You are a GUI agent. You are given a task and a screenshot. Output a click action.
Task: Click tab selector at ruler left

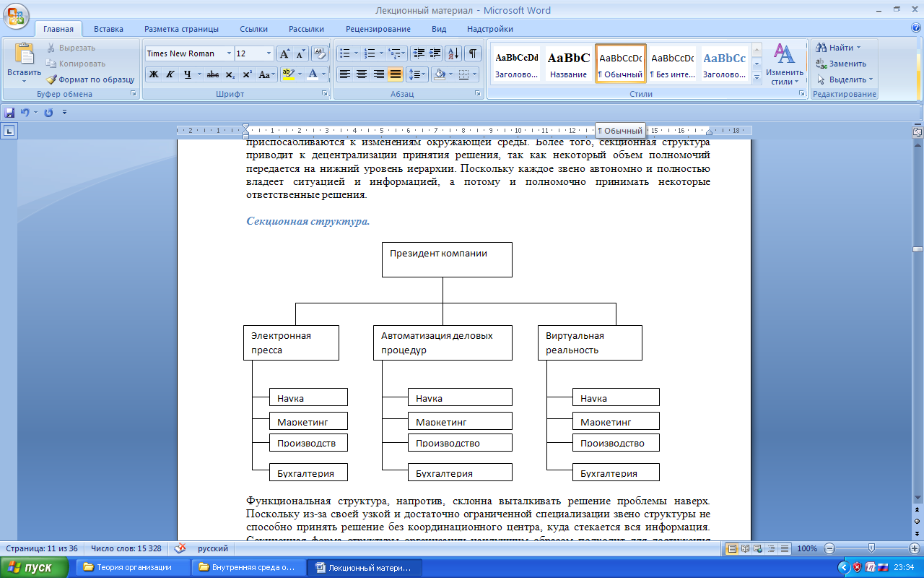[9, 131]
